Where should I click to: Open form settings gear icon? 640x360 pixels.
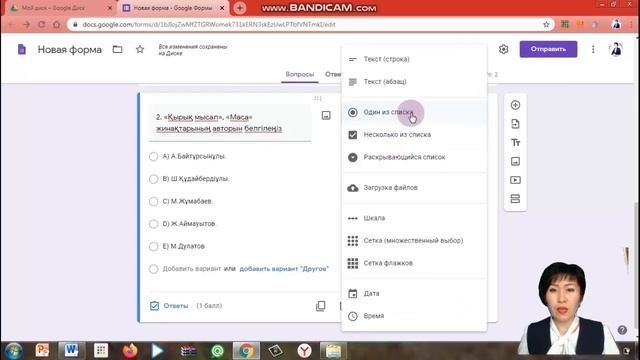[x=504, y=49]
